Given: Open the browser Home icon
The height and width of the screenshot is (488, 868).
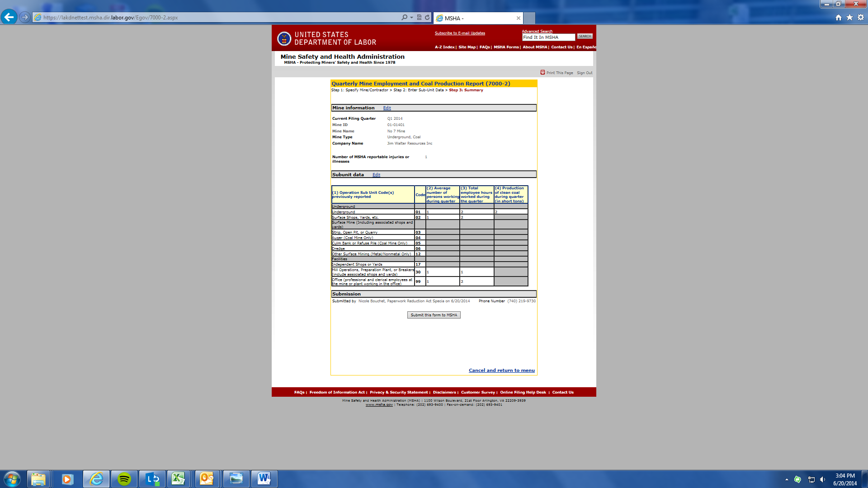Looking at the screenshot, I should (x=838, y=17).
